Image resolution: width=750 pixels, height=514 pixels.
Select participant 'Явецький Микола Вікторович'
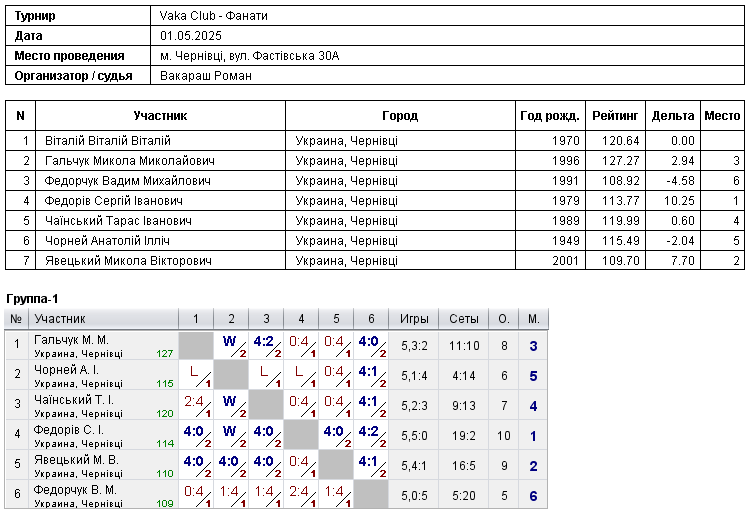[x=128, y=262]
